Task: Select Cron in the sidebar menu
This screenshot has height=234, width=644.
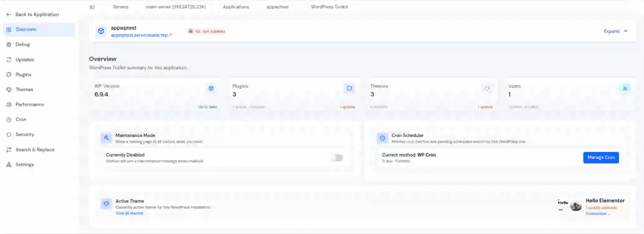Action: pyautogui.click(x=39, y=120)
